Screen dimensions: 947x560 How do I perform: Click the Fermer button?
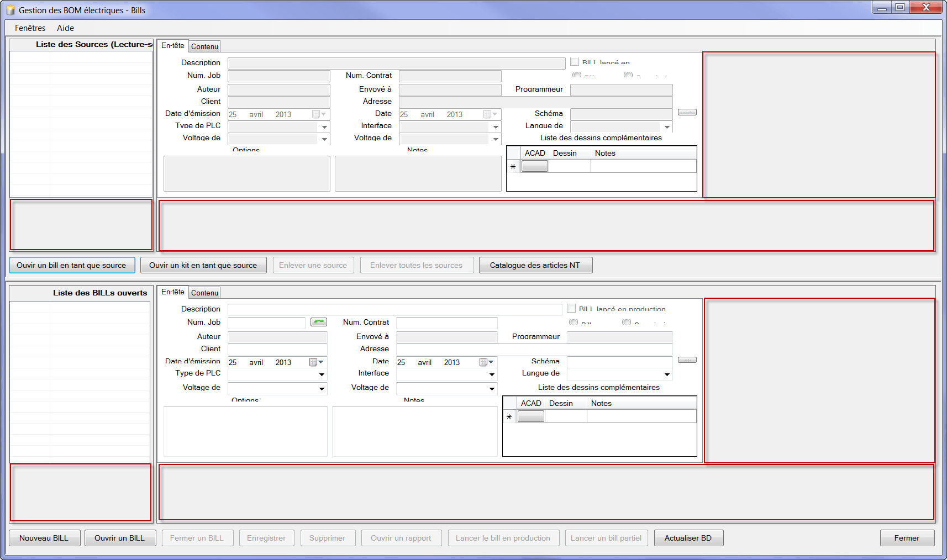[907, 538]
